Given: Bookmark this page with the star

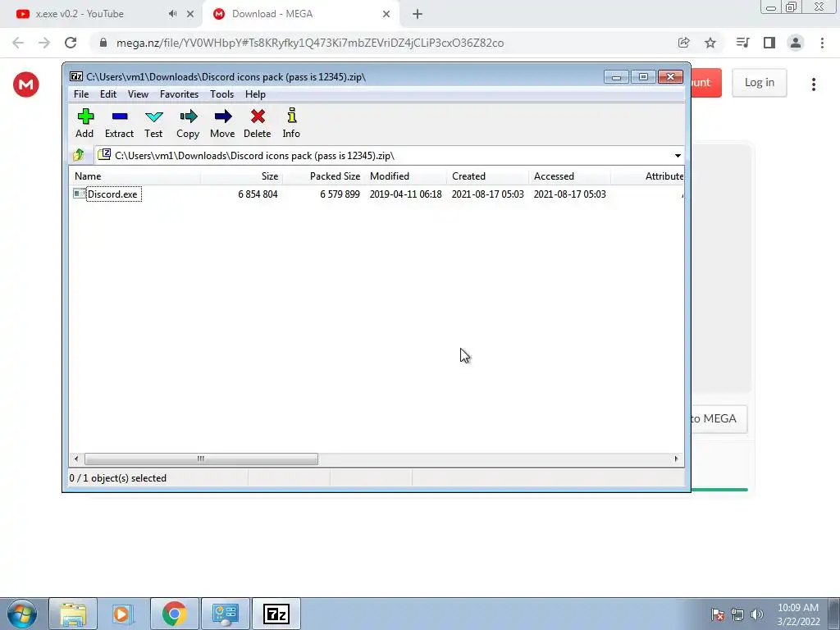Looking at the screenshot, I should [x=710, y=43].
